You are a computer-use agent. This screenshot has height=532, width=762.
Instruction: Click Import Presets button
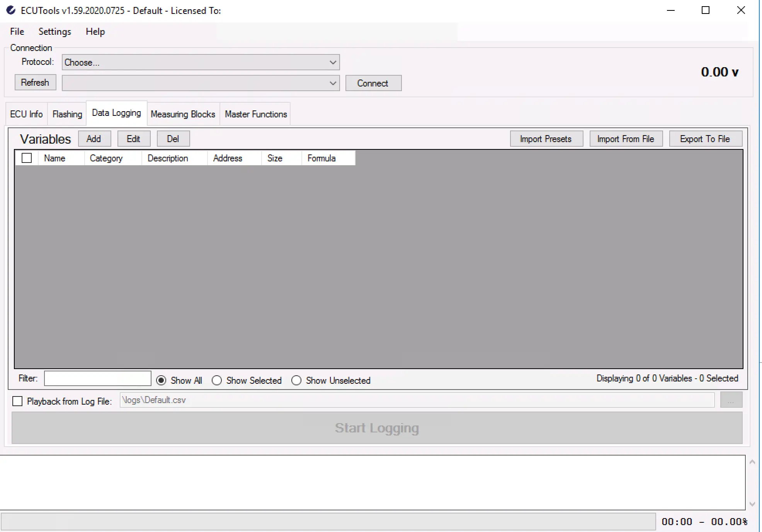point(546,139)
